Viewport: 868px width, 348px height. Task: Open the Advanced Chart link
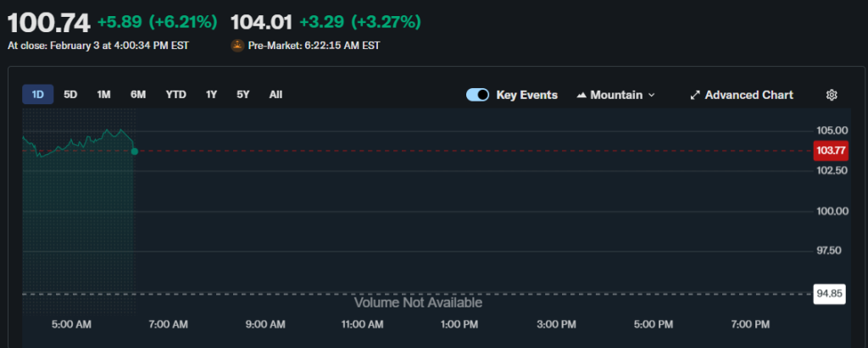[x=742, y=95]
